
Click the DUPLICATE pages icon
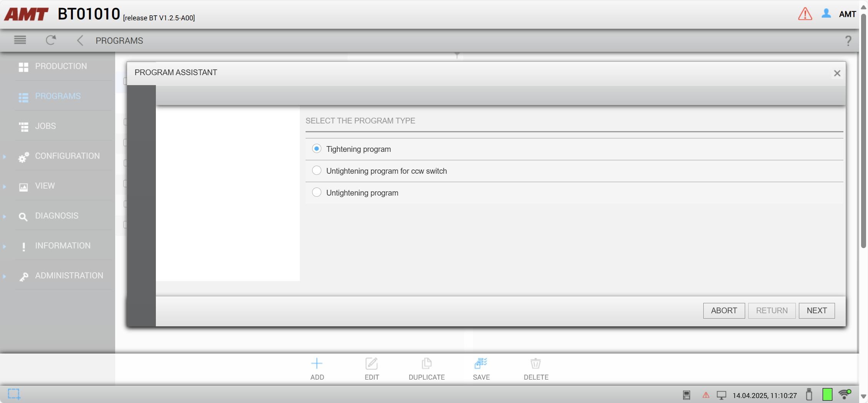[x=427, y=363]
